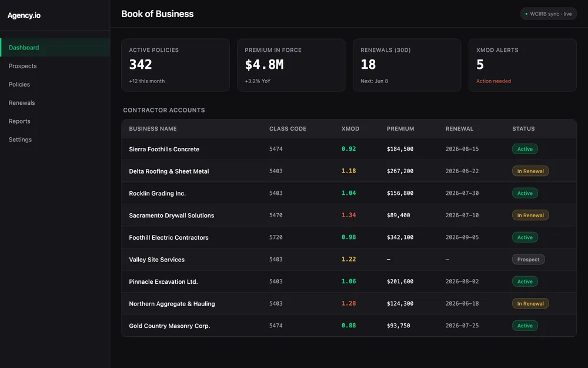Click XMOD value 1.34
Viewport: 588px width, 368px height.
(x=349, y=215)
